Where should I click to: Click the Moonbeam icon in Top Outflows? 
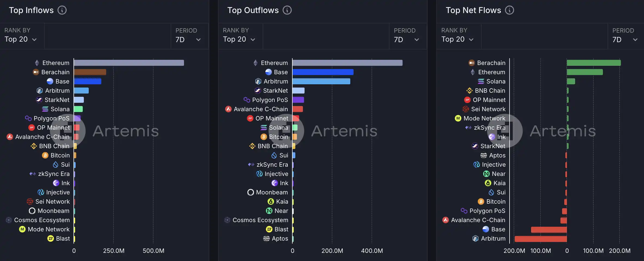tap(250, 192)
